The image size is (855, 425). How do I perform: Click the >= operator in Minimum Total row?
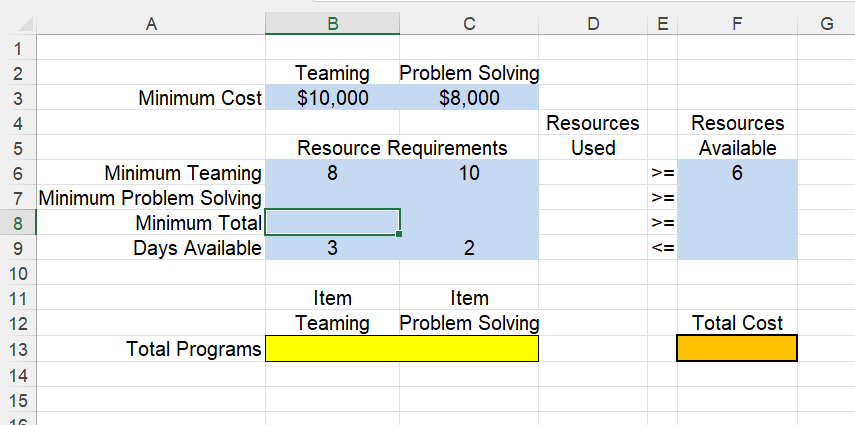663,223
